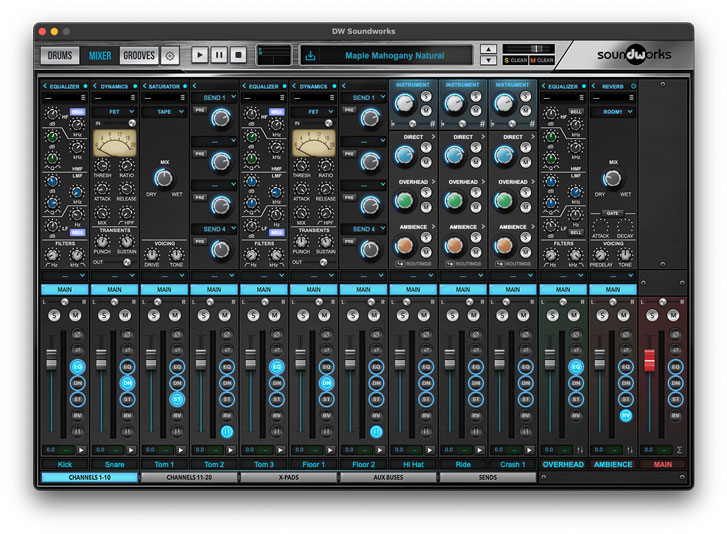Open the first SEND 4 destination dropdown
The width and height of the screenshot is (727, 534).
pyautogui.click(x=214, y=229)
